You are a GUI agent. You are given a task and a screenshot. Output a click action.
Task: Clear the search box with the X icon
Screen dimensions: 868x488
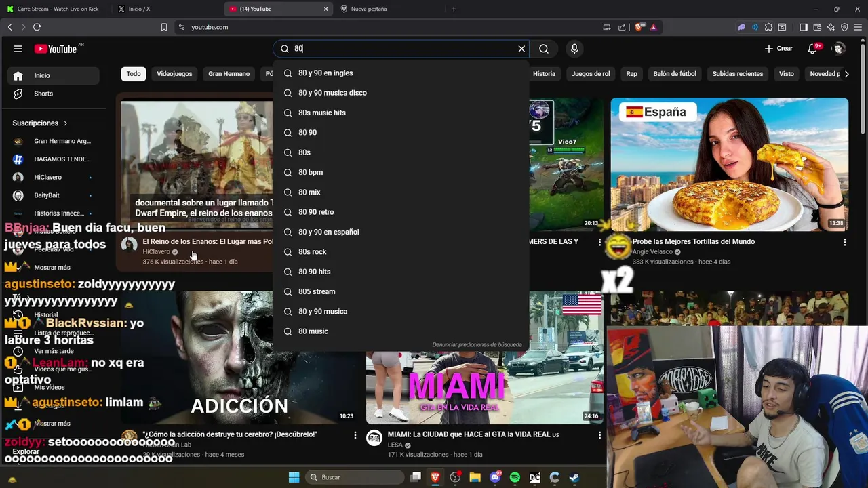coord(521,49)
